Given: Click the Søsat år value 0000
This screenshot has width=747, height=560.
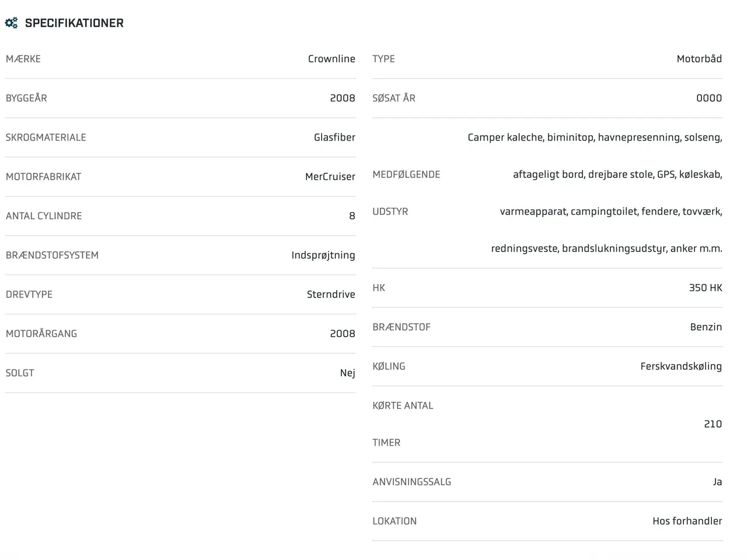Looking at the screenshot, I should coord(709,98).
